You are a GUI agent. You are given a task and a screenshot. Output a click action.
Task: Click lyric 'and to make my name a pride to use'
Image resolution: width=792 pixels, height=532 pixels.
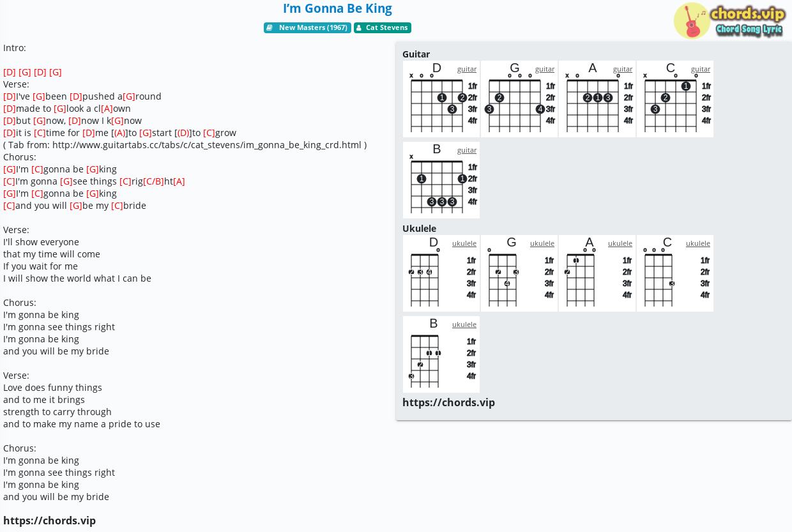click(82, 424)
